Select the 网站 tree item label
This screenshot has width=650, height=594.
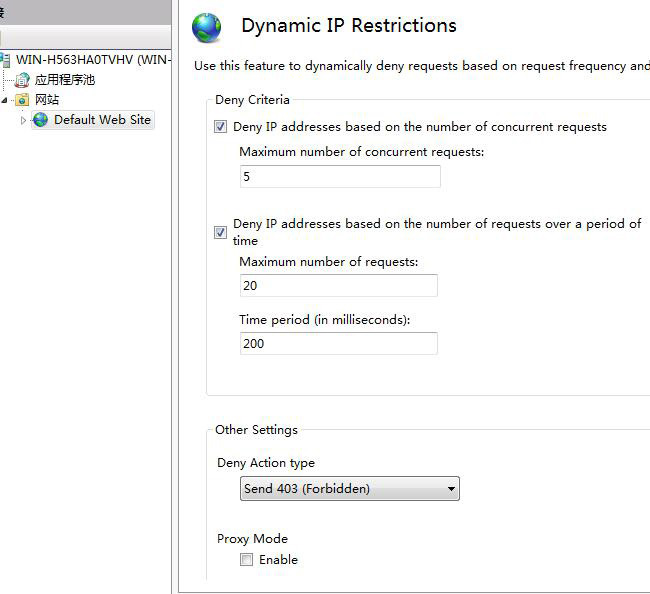[47, 100]
